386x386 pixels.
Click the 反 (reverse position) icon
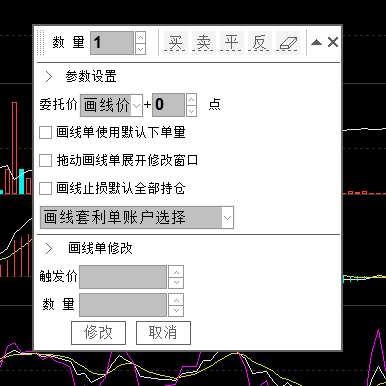(x=260, y=43)
